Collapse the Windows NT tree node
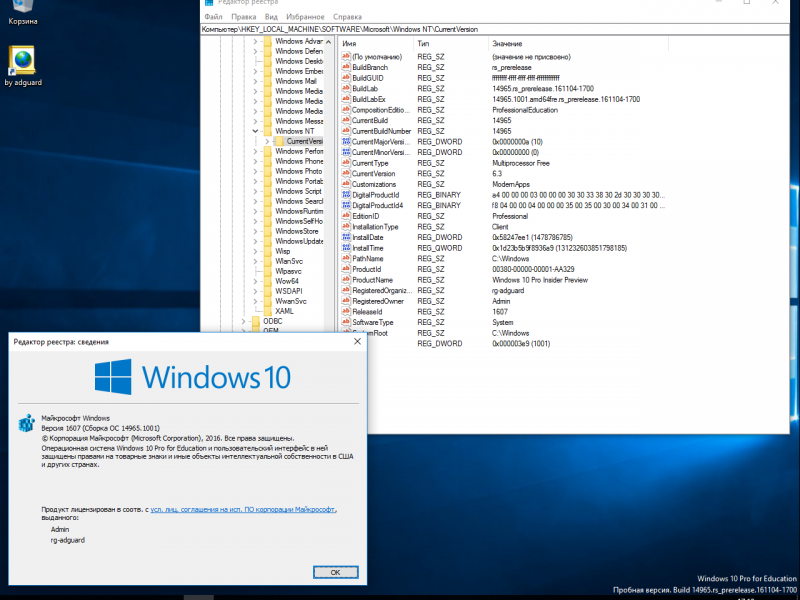Screen dimensions: 800x600 tap(255, 131)
